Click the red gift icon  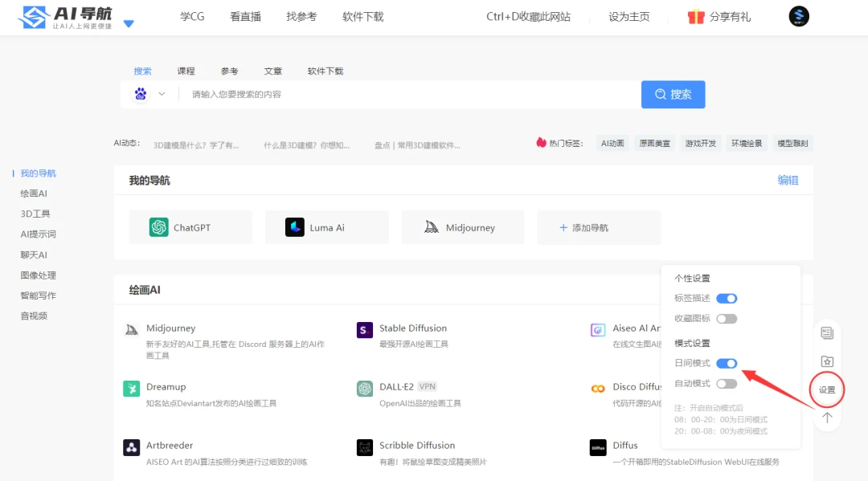[696, 17]
